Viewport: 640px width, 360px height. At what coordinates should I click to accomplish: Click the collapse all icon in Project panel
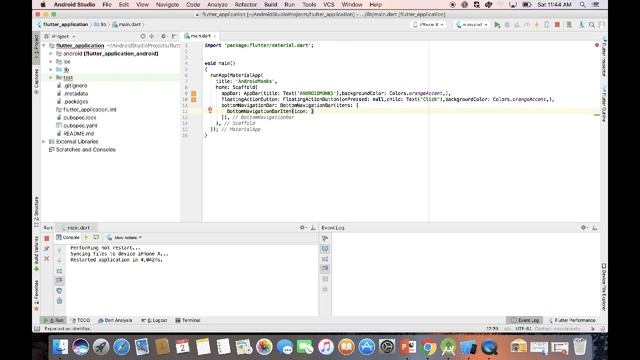coord(152,36)
